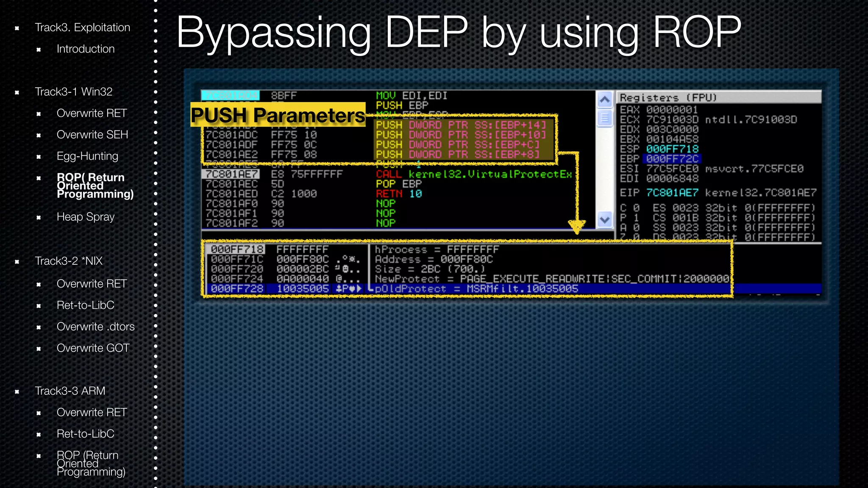Click the EDX 003C0000 register value
Viewport: 868px width, 488px height.
click(672, 129)
